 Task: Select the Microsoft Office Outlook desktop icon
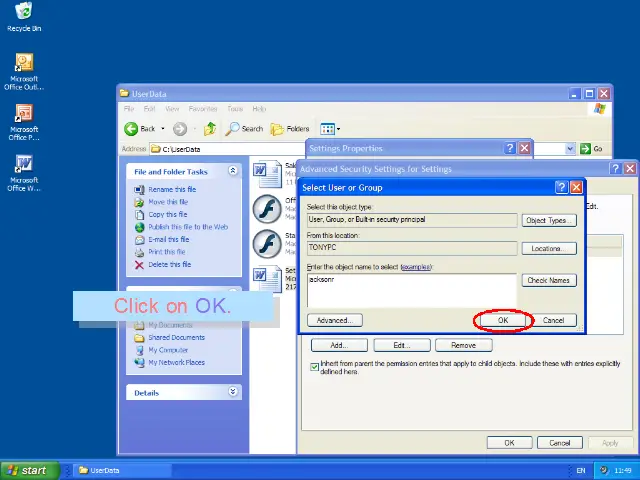tap(24, 64)
